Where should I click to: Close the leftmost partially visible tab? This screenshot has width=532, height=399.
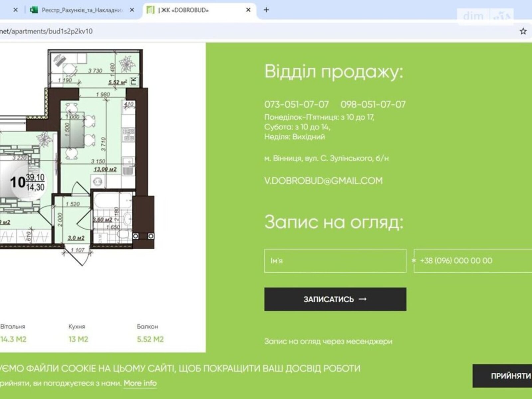click(15, 10)
